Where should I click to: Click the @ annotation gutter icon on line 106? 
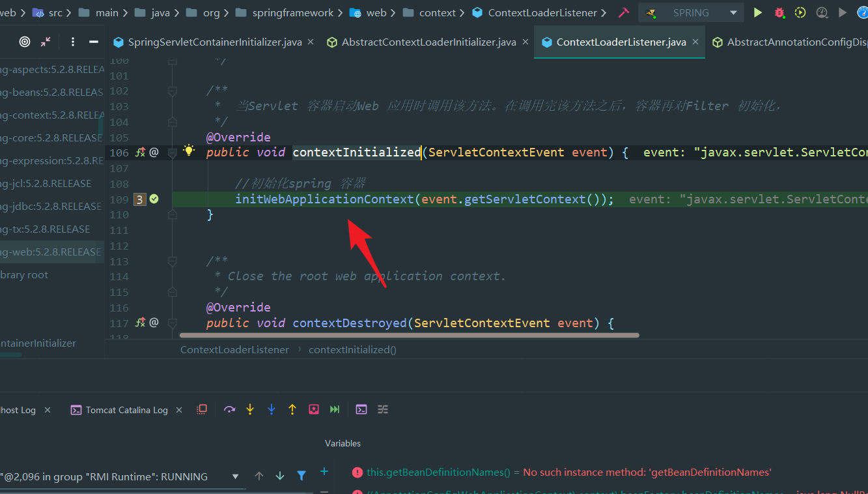tap(154, 152)
